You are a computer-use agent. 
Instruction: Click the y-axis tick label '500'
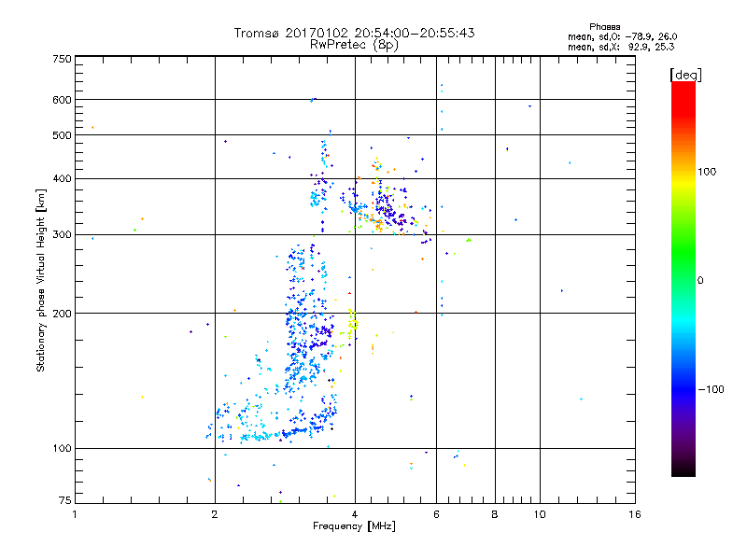[62, 135]
